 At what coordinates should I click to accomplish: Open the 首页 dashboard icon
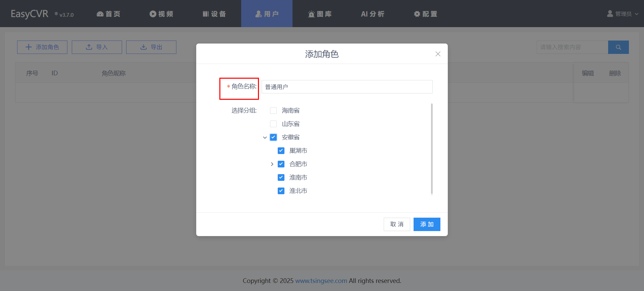coord(100,14)
